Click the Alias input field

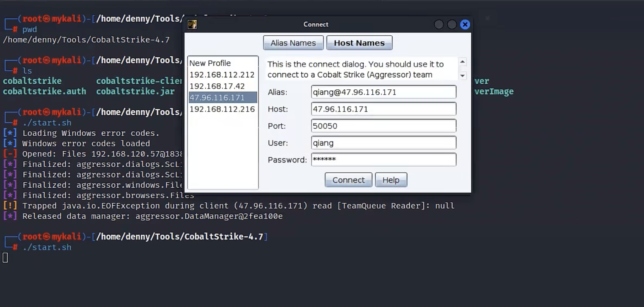pyautogui.click(x=384, y=92)
